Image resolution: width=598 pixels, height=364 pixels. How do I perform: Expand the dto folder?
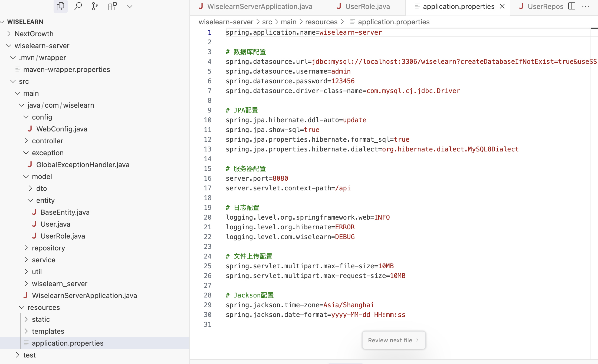point(95,188)
